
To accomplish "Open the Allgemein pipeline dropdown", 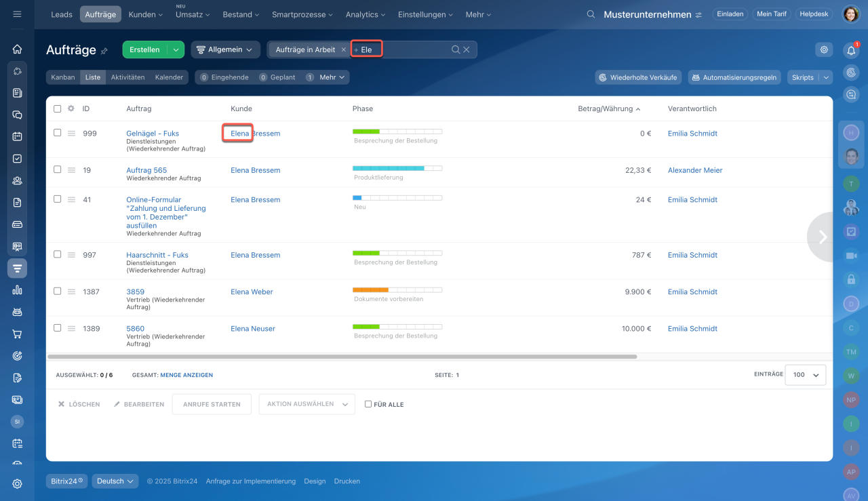I will click(x=225, y=49).
